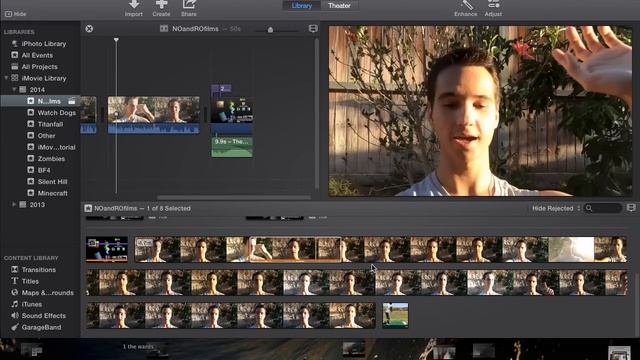Viewport: 640px width, 360px height.
Task: Click iMovie Library label in sidebar
Action: [44, 78]
